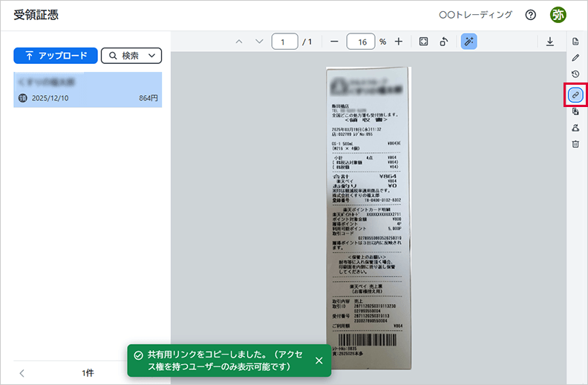The width and height of the screenshot is (588, 385).
Task: Go to next page with down chevron
Action: pos(258,42)
